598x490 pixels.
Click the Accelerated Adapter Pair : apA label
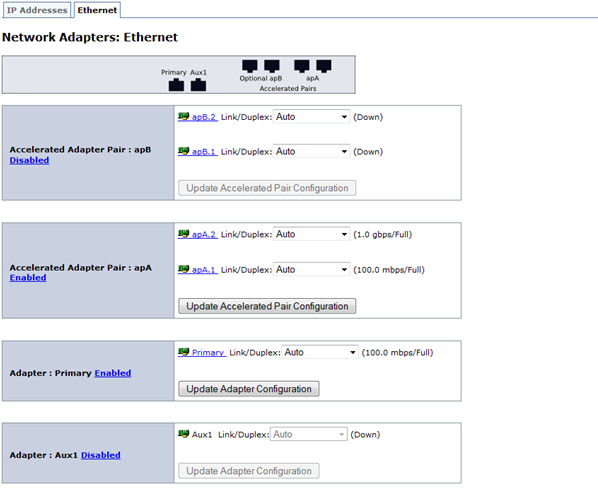(x=80, y=268)
